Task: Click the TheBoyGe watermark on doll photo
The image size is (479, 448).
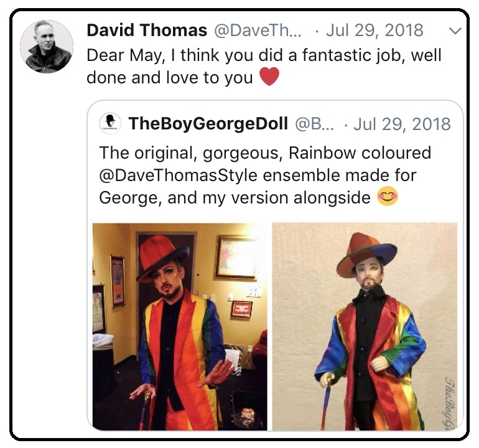Action: tap(449, 403)
